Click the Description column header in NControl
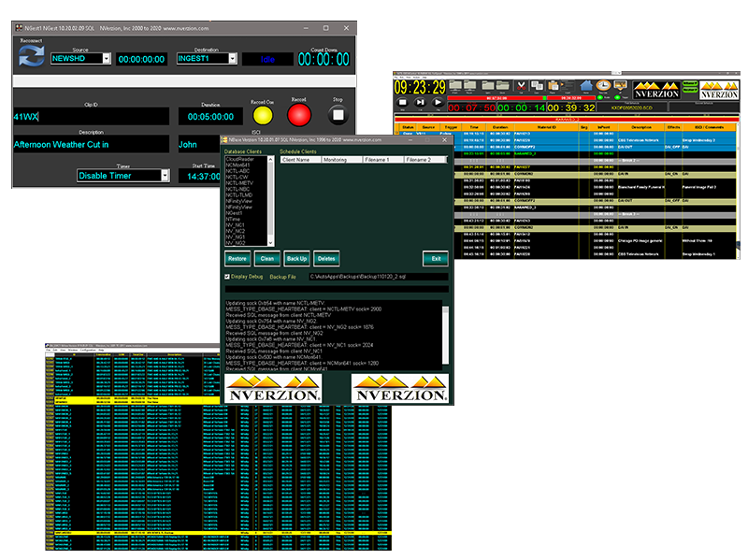748x560 pixels. [x=640, y=127]
